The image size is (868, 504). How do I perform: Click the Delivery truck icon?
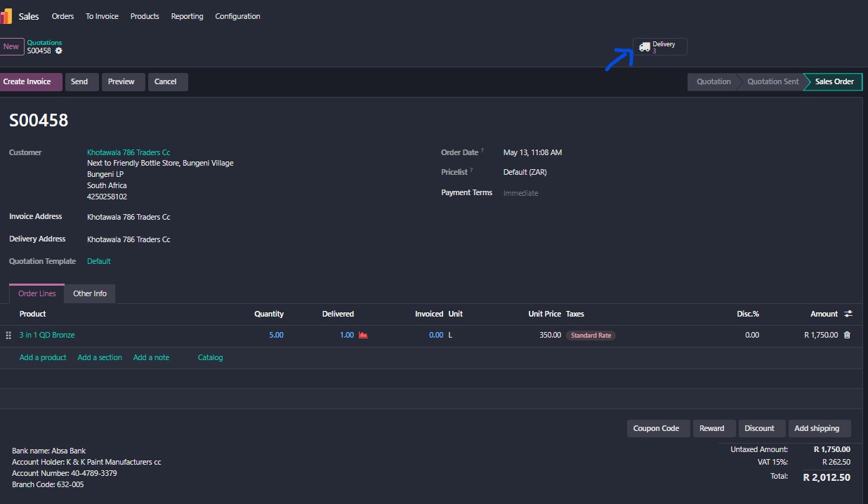[645, 46]
